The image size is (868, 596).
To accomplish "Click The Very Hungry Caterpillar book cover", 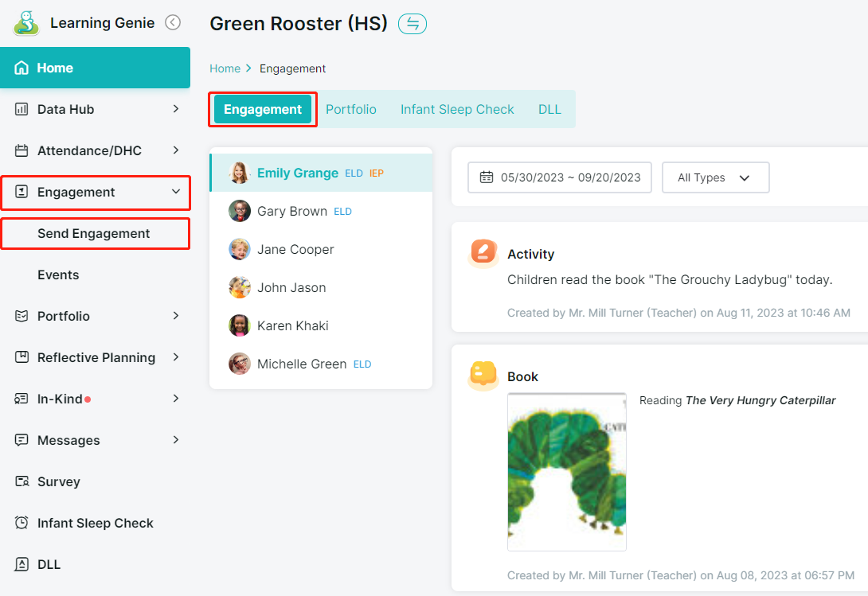I will pos(566,472).
